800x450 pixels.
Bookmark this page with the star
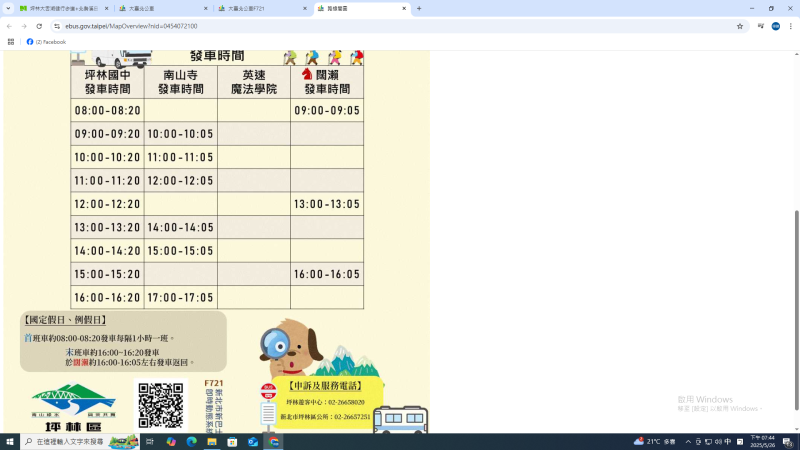pyautogui.click(x=740, y=26)
